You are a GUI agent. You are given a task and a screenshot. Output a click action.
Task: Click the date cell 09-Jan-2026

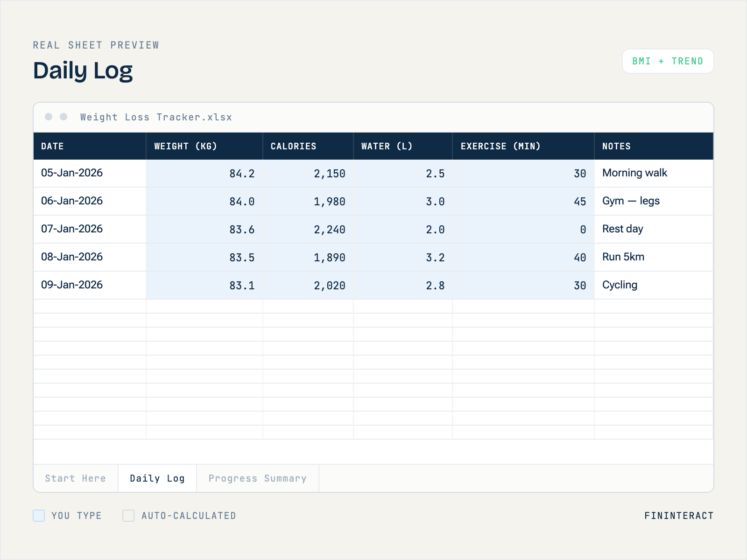[90, 285]
